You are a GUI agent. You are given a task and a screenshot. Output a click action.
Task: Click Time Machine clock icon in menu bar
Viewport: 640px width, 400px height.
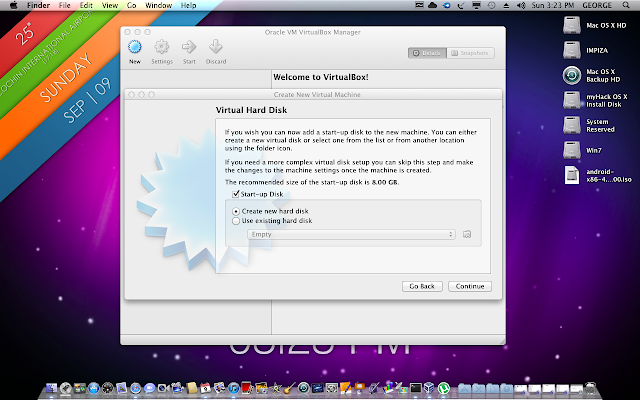(491, 5)
